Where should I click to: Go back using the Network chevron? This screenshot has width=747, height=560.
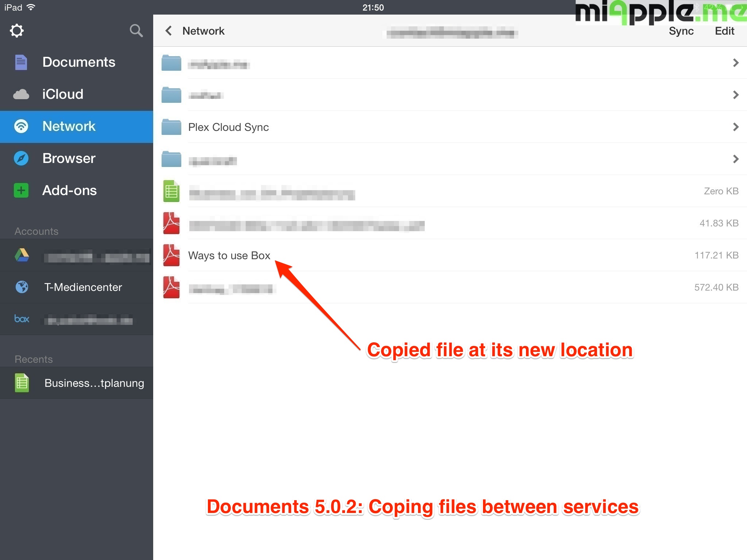pos(169,31)
